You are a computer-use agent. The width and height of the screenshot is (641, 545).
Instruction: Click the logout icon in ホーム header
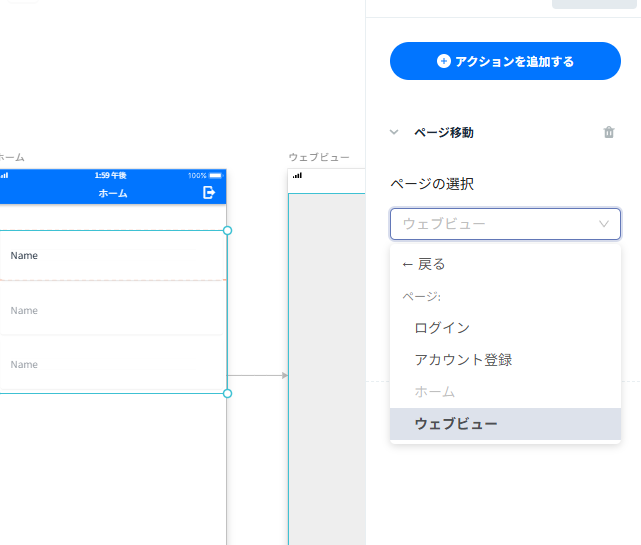coord(209,192)
